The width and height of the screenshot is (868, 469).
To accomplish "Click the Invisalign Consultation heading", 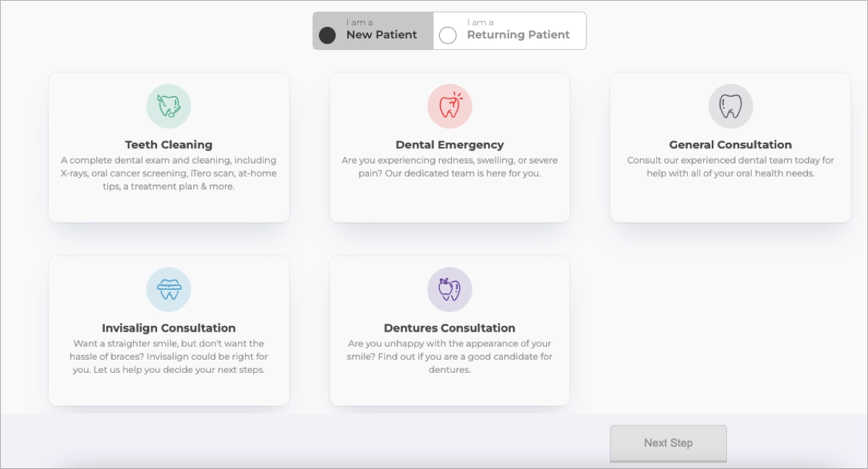I will (169, 328).
